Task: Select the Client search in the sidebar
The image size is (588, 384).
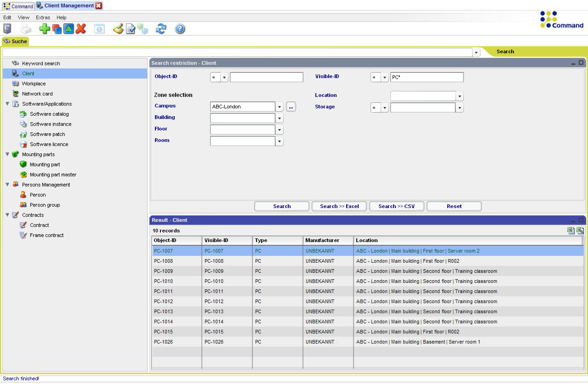Action: (29, 73)
